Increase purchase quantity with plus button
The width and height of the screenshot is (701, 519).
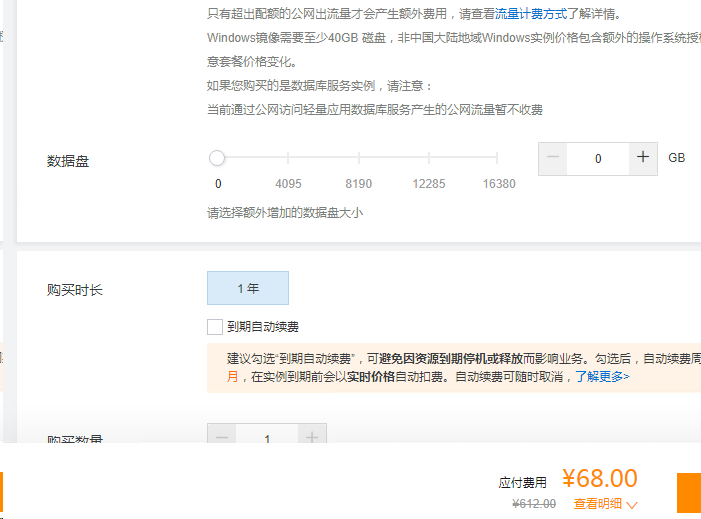312,436
